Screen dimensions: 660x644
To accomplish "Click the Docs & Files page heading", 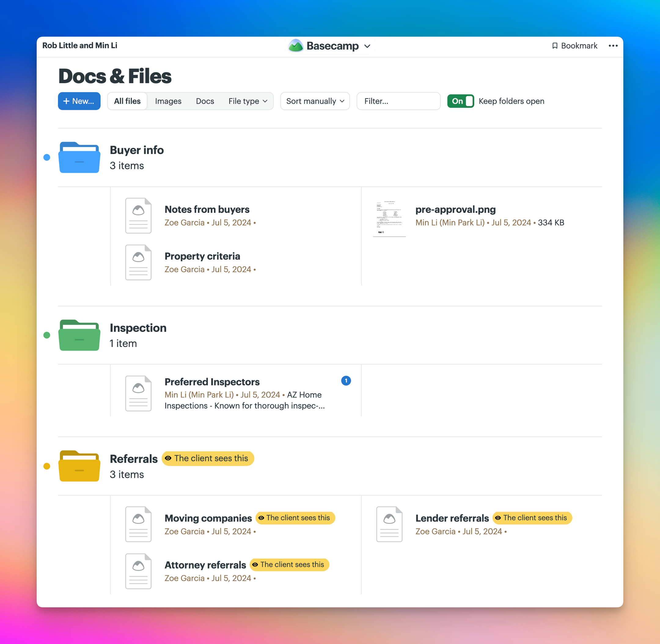I will point(115,76).
